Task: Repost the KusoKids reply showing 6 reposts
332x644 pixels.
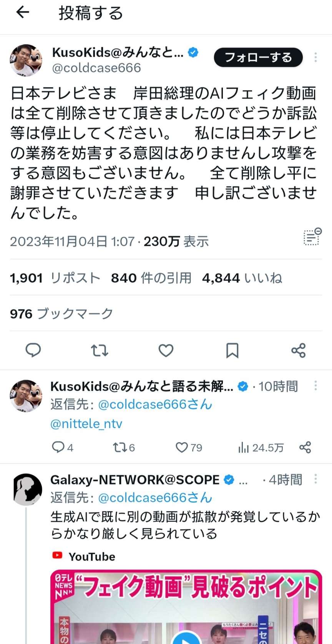Action: [124, 447]
